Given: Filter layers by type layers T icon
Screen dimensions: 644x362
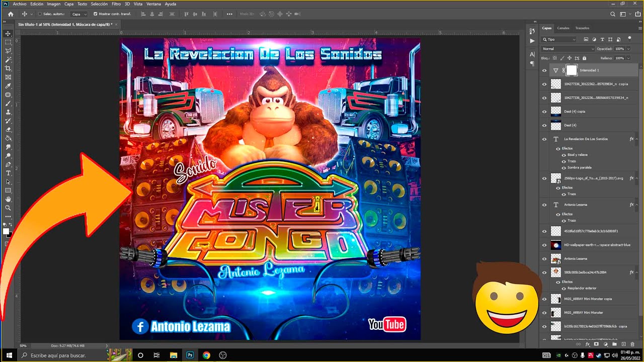Looking at the screenshot, I should pos(602,39).
